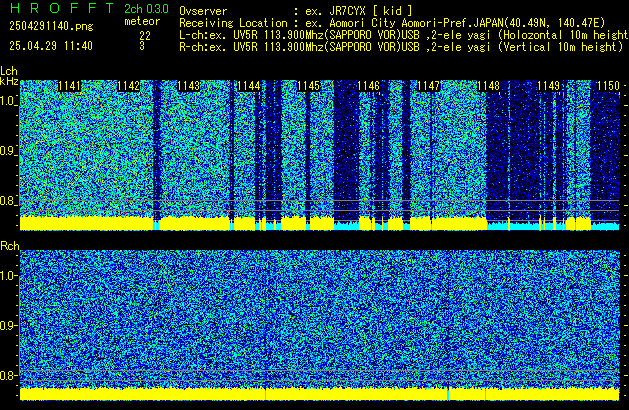629x410 pixels.
Task: Click the Rch 0.9 frequency label
Action: [x=7, y=325]
